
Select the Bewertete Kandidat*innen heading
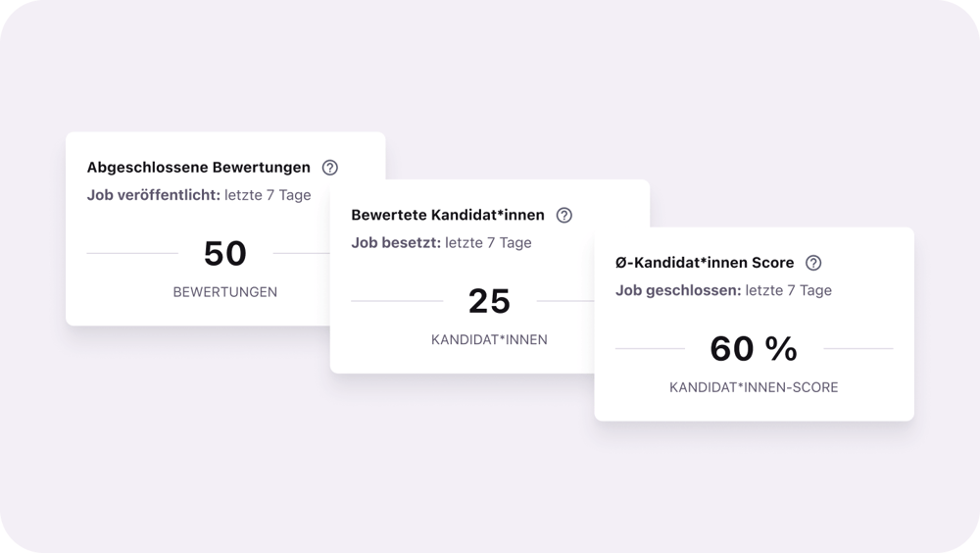tap(448, 216)
